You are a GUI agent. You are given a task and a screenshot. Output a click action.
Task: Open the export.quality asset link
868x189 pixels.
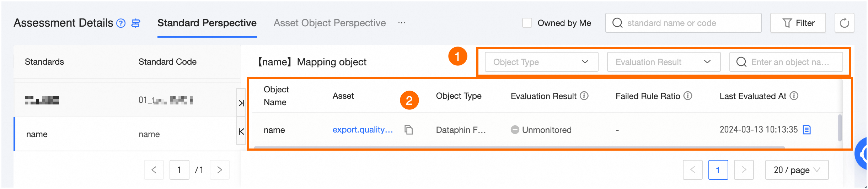coord(363,130)
